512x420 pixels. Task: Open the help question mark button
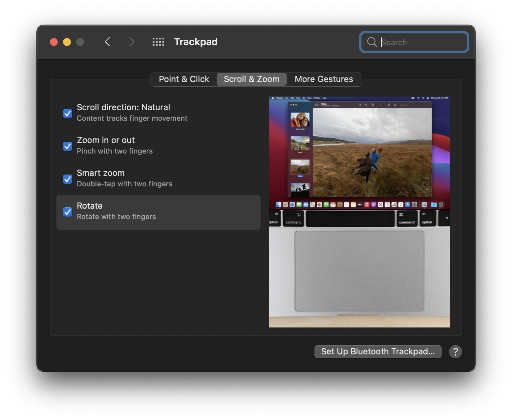456,351
